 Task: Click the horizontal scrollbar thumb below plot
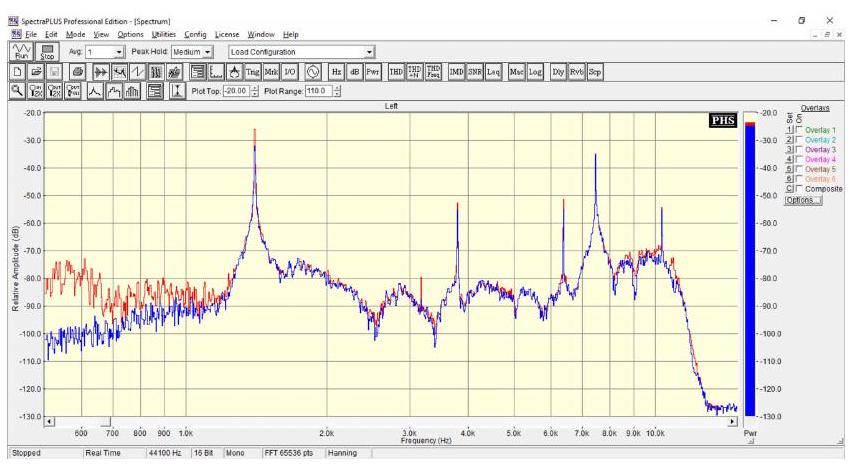point(106,421)
